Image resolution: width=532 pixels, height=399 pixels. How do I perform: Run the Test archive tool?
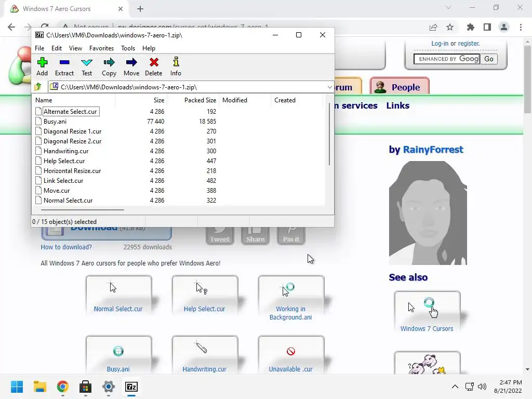(x=87, y=66)
